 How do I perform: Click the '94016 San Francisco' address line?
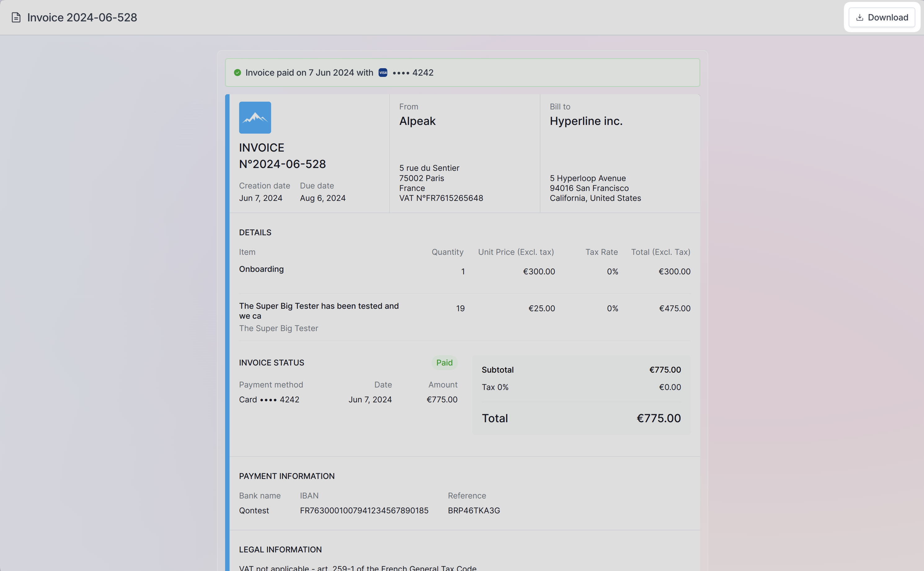[589, 188]
